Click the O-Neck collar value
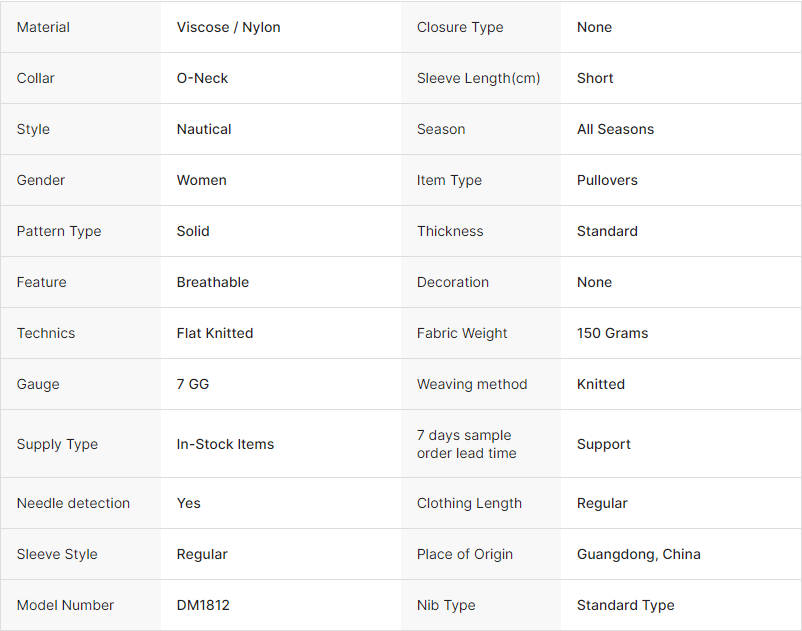Image resolution: width=802 pixels, height=631 pixels. click(x=202, y=78)
